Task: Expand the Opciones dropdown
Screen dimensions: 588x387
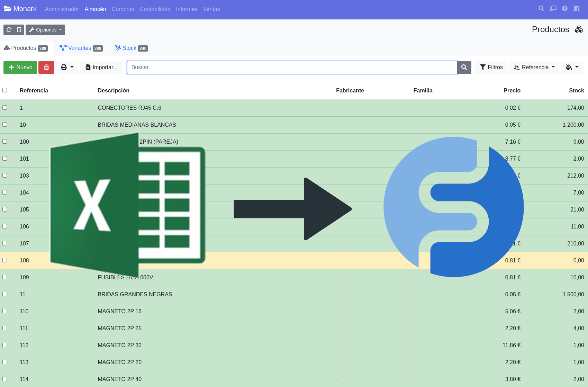Action: (45, 30)
